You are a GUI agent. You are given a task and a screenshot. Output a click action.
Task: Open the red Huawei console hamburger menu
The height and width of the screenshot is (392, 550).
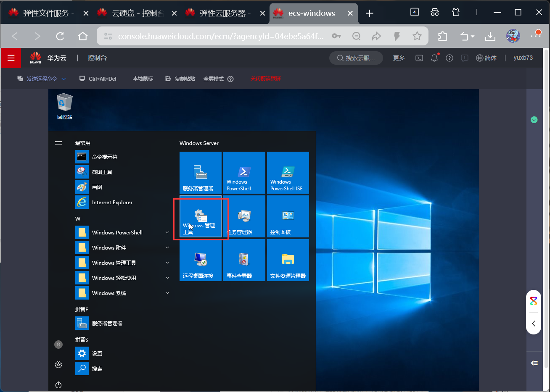coord(11,58)
